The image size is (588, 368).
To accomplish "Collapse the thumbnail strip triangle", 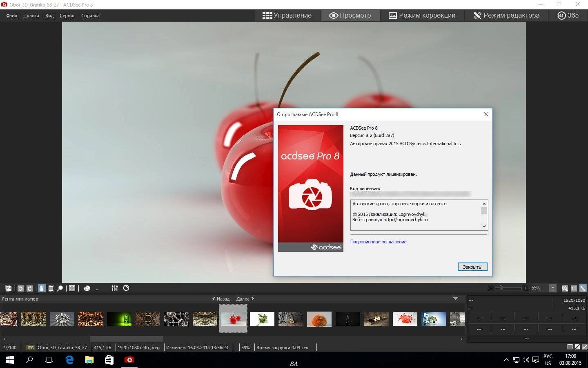I will (455, 299).
